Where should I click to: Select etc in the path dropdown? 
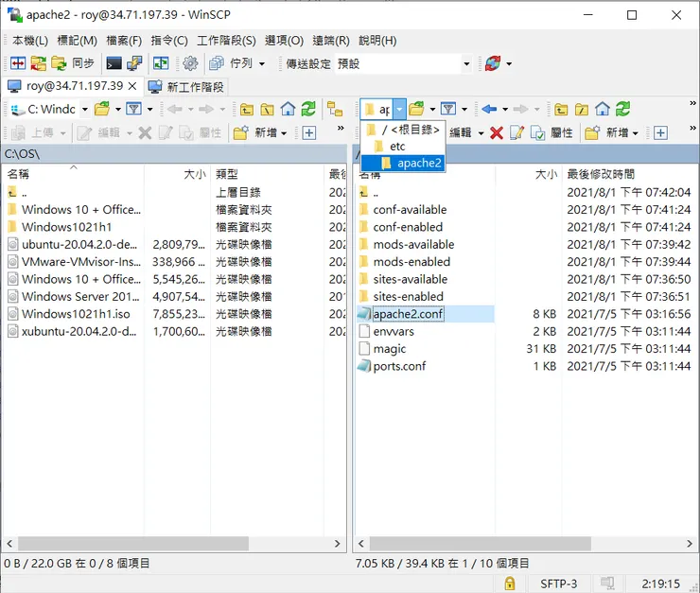click(x=403, y=147)
